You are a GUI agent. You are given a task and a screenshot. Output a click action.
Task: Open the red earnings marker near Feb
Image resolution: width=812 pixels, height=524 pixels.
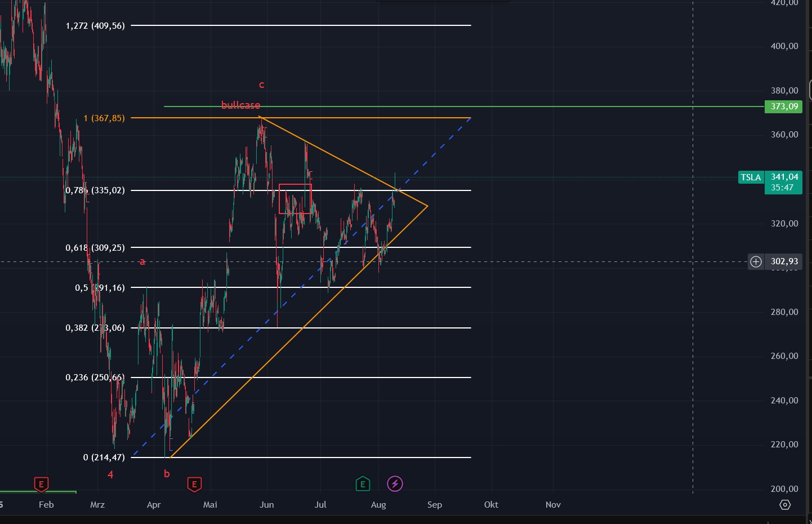(x=41, y=484)
